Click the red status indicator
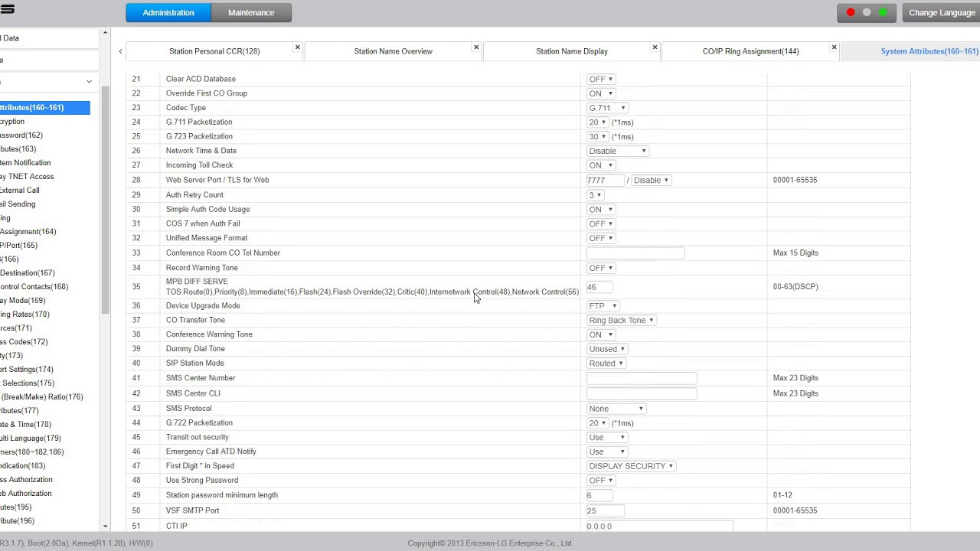Viewport: 980px width, 551px height. pyautogui.click(x=851, y=12)
